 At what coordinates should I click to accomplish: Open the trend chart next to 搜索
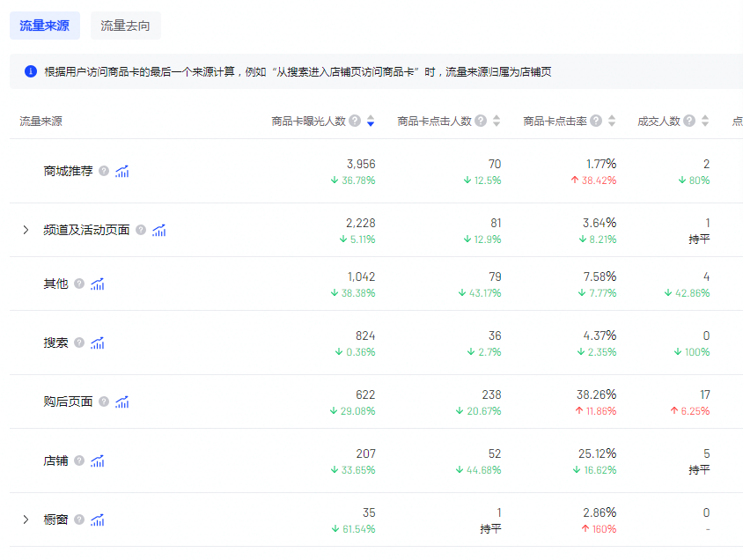pos(97,343)
